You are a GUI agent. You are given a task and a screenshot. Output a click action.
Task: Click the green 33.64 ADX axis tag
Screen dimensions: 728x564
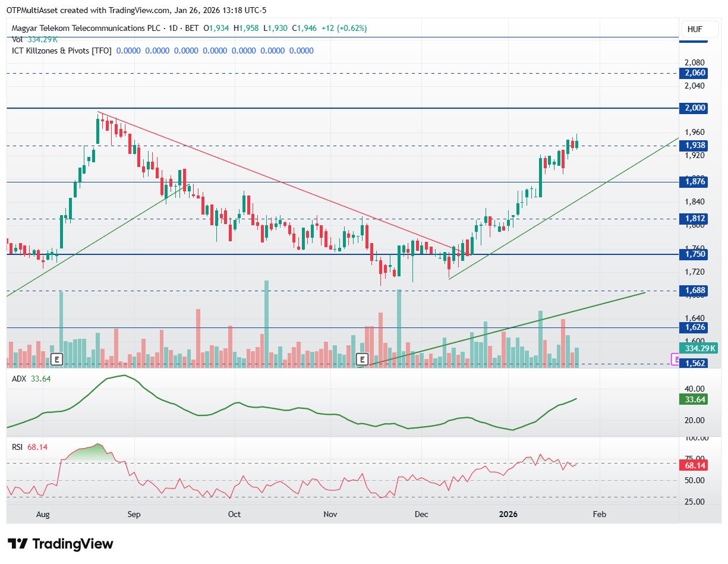tap(695, 399)
